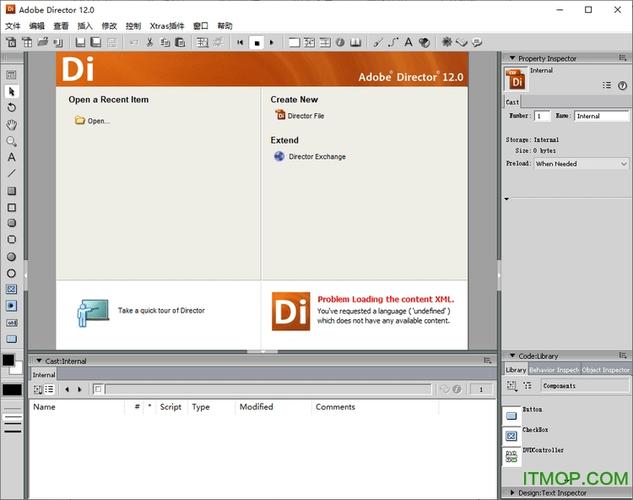Select the Filled Round Rectangle tool
The image size is (633, 500).
click(11, 223)
